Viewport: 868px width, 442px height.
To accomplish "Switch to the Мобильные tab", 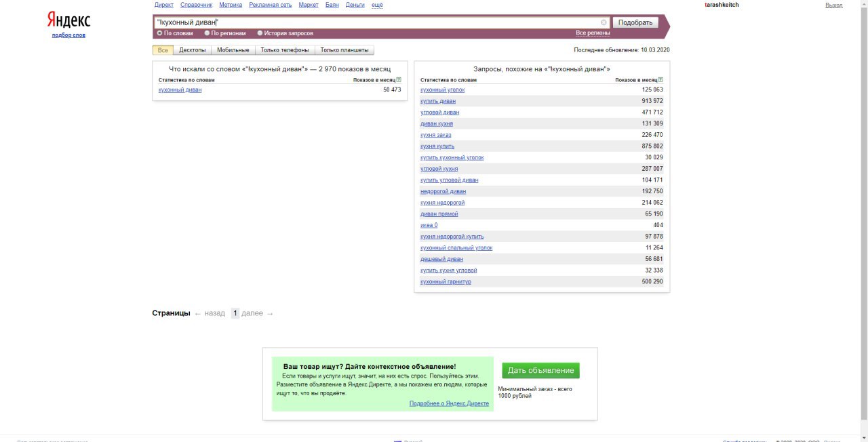I will click(233, 50).
